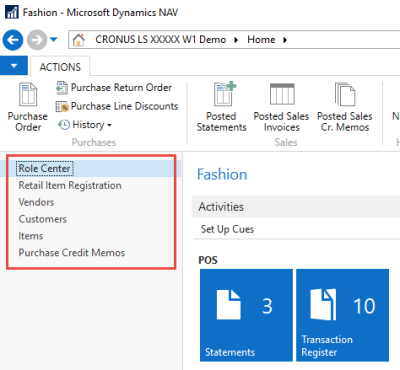
Task: Open Purchase Return Order action
Action: [x=114, y=88]
